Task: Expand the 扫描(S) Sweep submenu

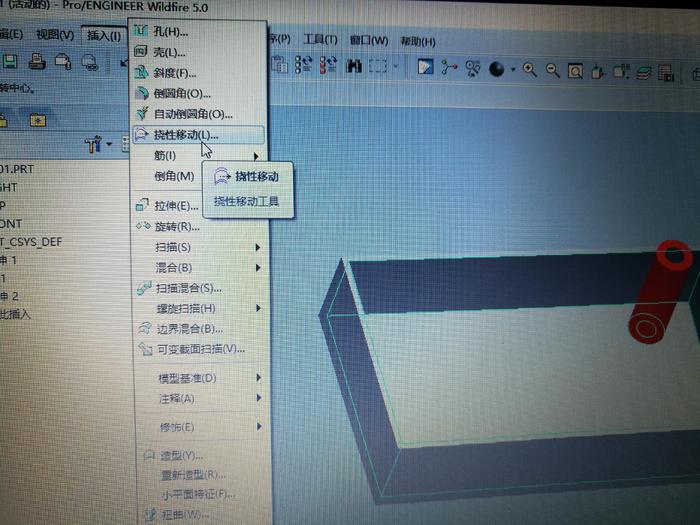Action: 201,247
